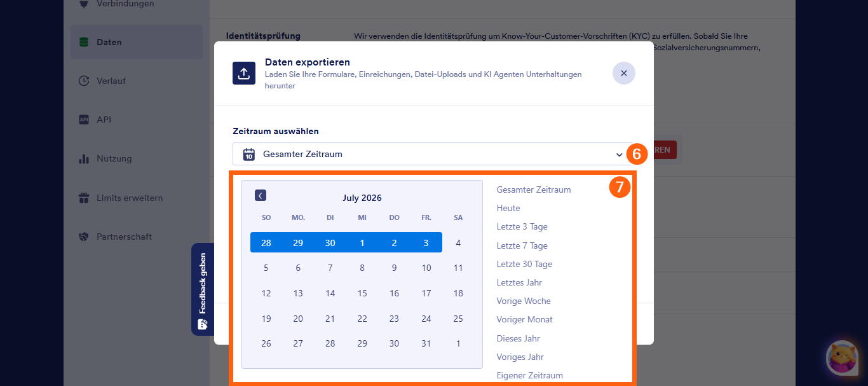The height and width of the screenshot is (386, 868).
Task: Open the Feedback geben side tab
Action: tap(203, 289)
